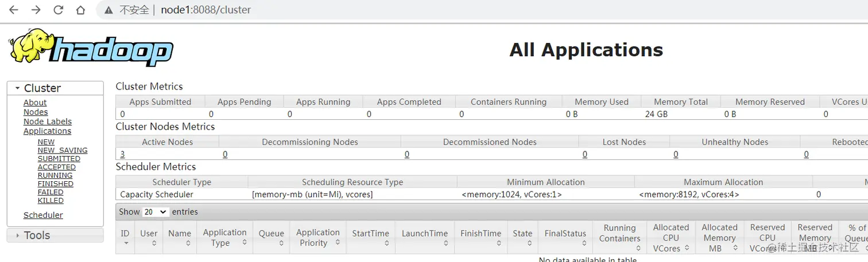868x262 pixels.
Task: Go to browser home icon
Action: 80,10
